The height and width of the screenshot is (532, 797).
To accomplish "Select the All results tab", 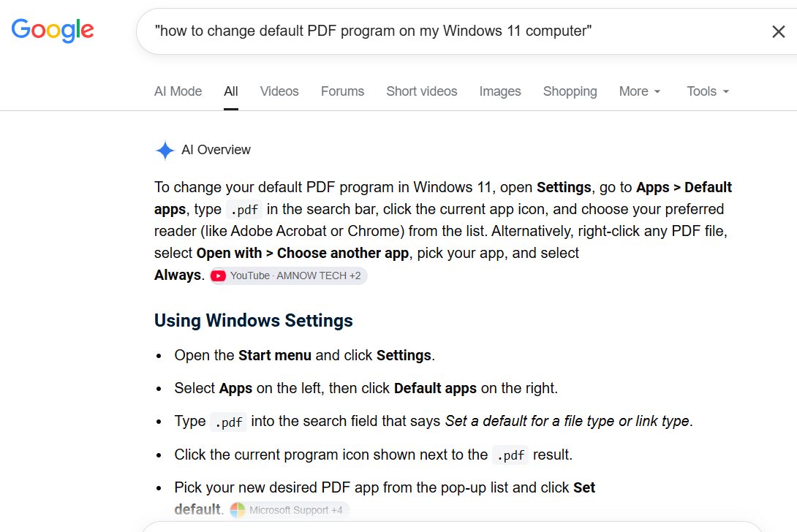I will coord(231,91).
